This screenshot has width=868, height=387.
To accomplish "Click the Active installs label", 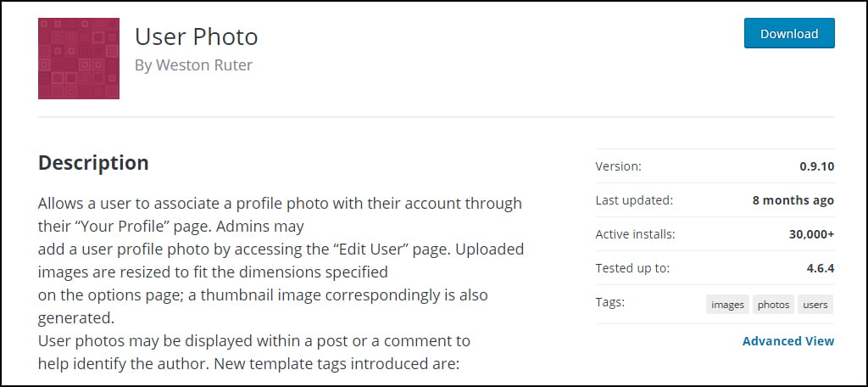I will coord(635,234).
